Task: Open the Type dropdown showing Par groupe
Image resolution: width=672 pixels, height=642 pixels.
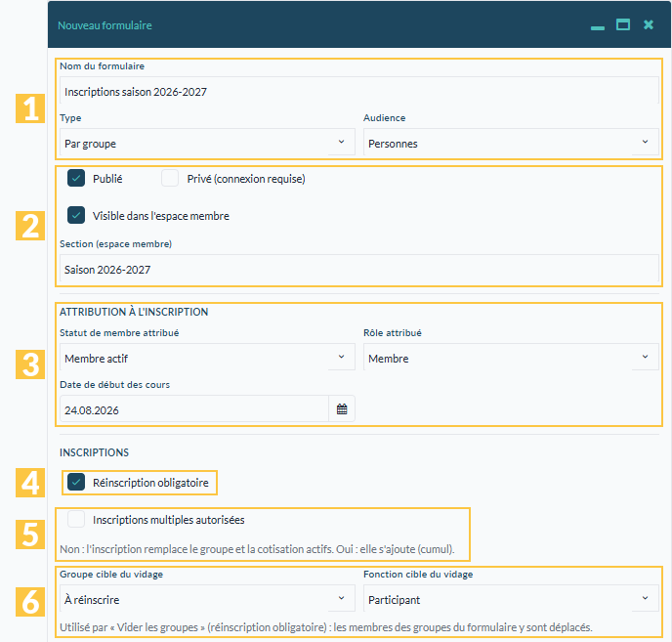Action: coord(207,143)
